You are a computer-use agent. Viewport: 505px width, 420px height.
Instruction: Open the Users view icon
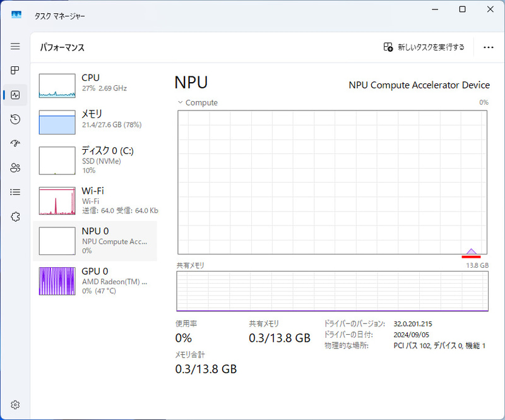15,167
